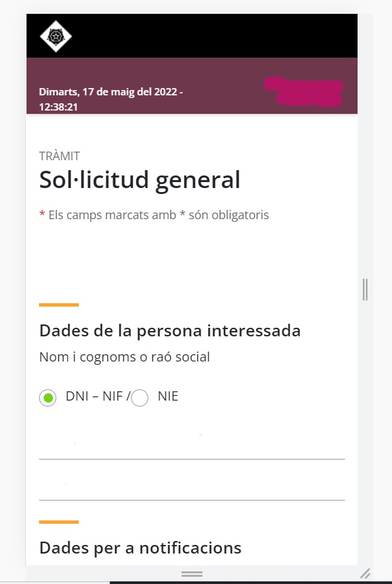
Task: Focus the second empty input line above the orange bar
Action: pos(192,488)
